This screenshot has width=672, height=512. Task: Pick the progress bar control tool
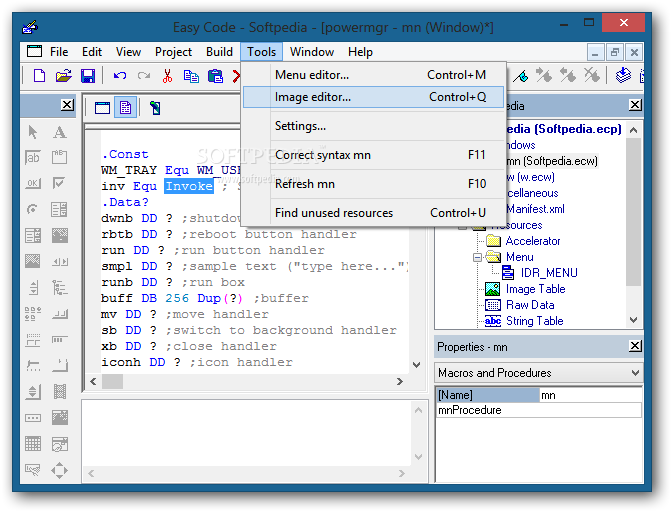pos(60,339)
